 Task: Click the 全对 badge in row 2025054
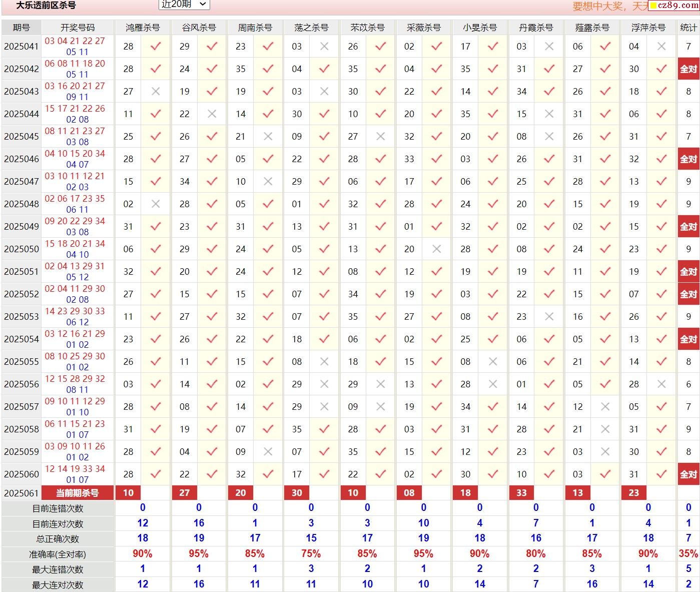click(688, 339)
